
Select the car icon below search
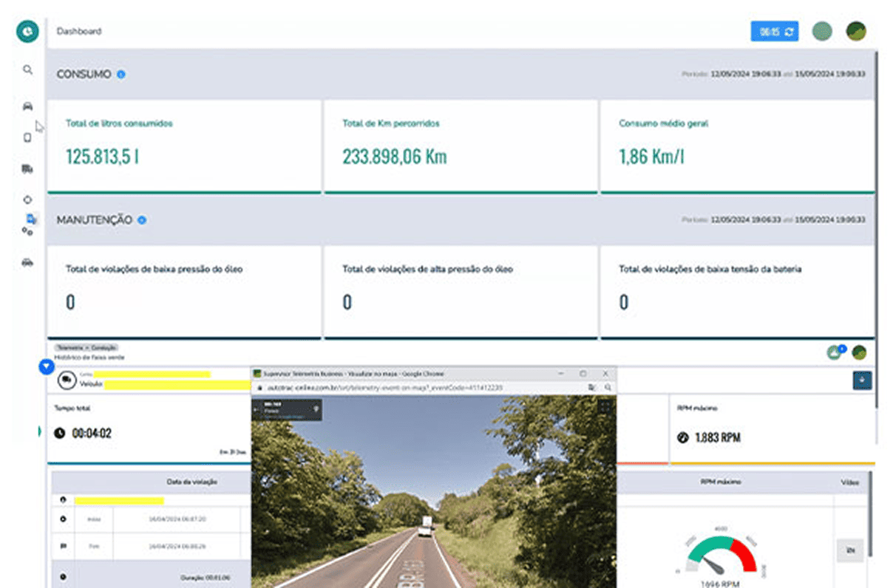(27, 106)
